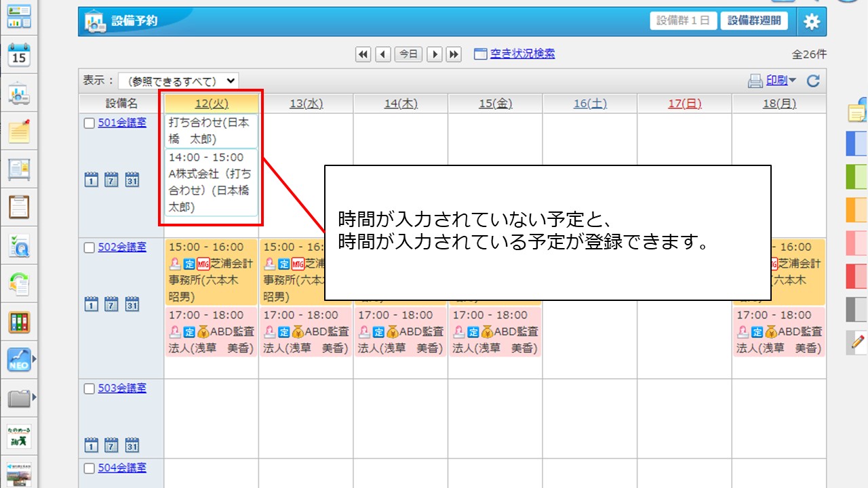868x488 pixels.
Task: Jump to today with the 今日 button
Action: pyautogui.click(x=408, y=54)
